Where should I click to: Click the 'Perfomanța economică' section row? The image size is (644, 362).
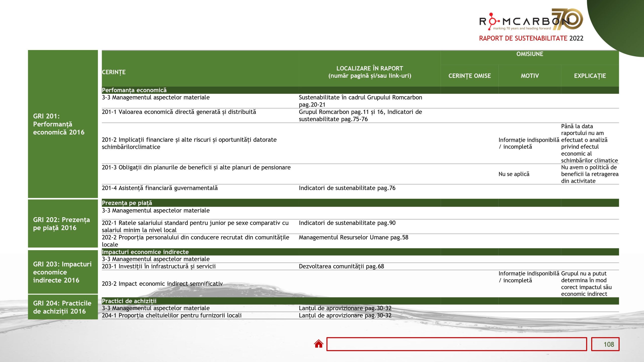[360, 90]
